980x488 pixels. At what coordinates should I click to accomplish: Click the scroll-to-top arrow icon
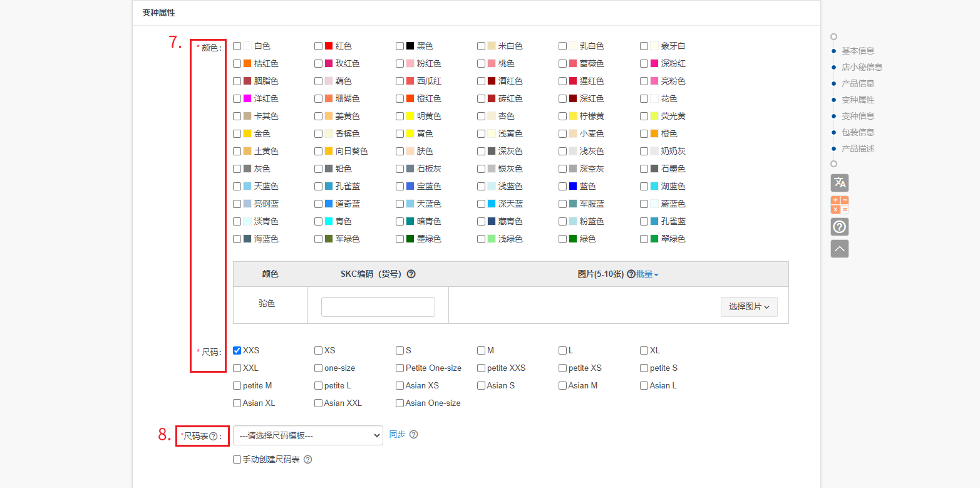(x=840, y=249)
